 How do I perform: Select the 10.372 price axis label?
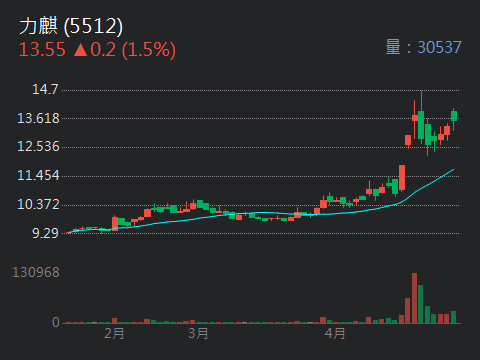click(x=38, y=204)
